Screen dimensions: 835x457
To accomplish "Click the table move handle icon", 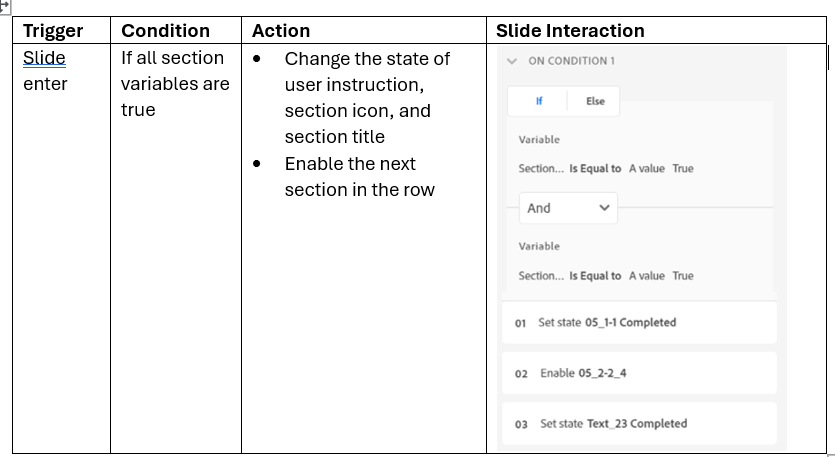I will click(4, 5).
